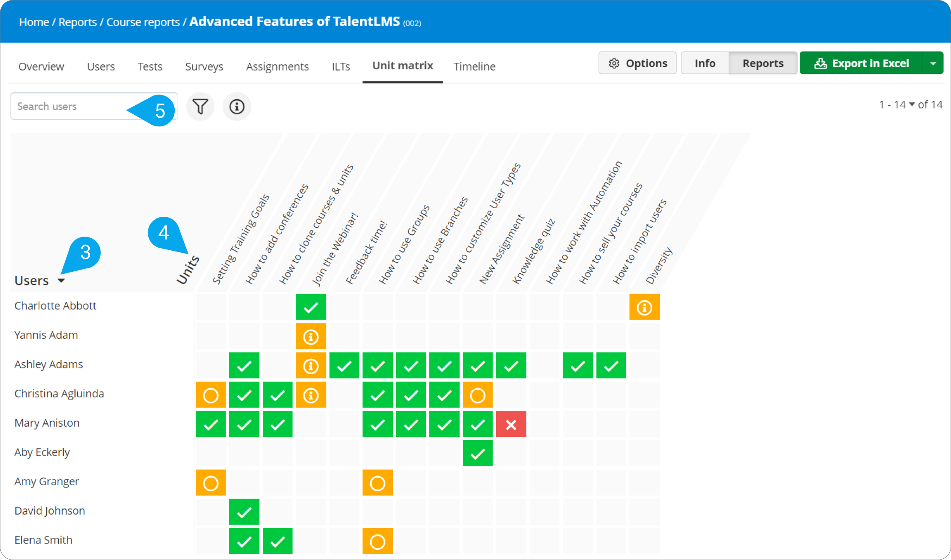The height and width of the screenshot is (560, 951).
Task: Open the ILTs tab
Action: [341, 66]
